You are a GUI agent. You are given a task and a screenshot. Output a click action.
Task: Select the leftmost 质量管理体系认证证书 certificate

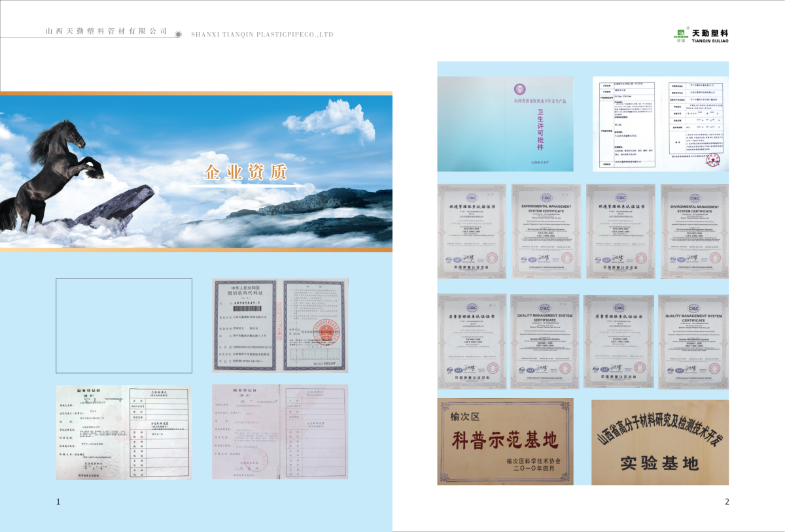[472, 342]
